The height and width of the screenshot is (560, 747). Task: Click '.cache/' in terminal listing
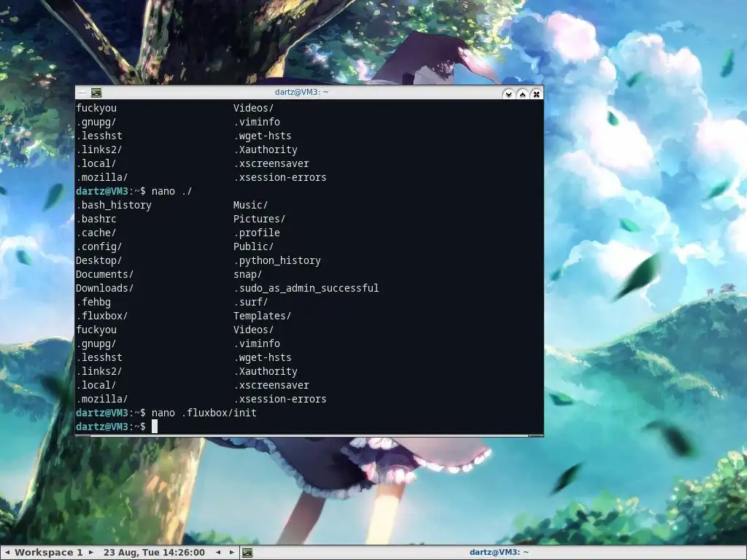coord(96,233)
